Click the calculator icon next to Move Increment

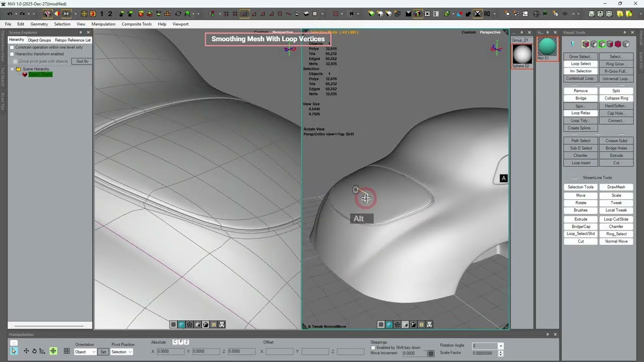pos(431,353)
